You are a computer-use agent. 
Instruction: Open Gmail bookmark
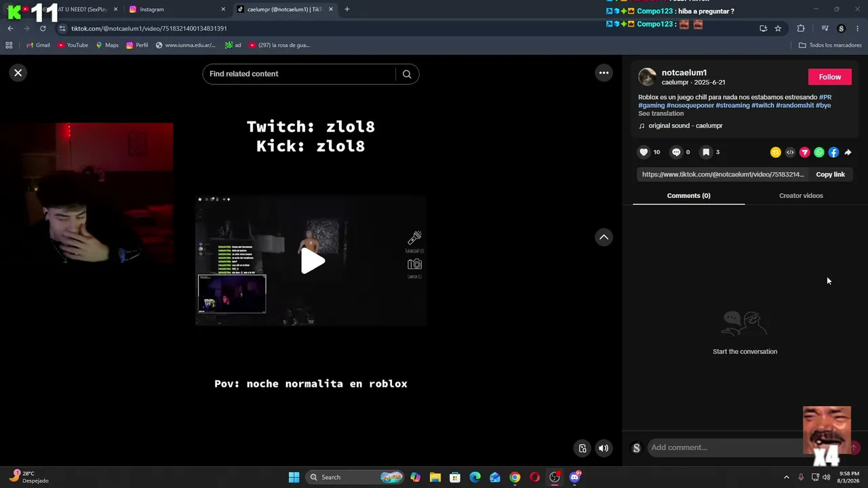tap(38, 45)
